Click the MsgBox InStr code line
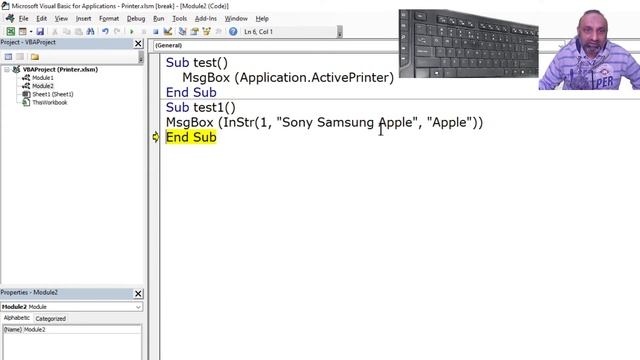 point(324,122)
